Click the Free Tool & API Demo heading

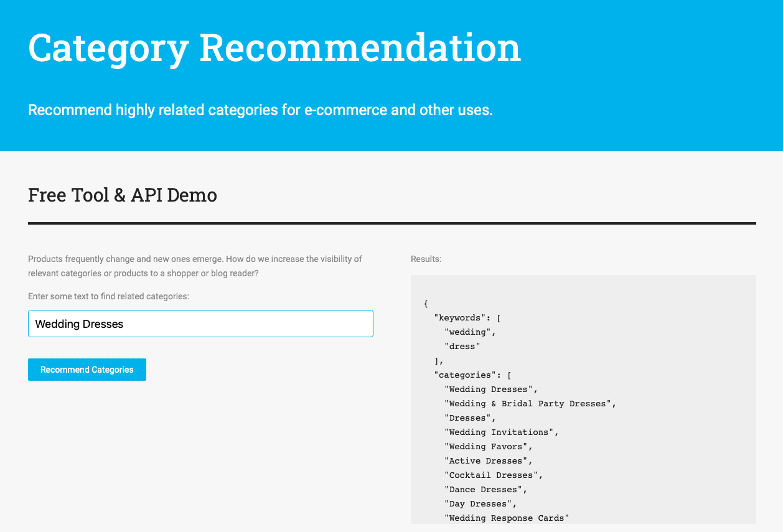[x=122, y=195]
